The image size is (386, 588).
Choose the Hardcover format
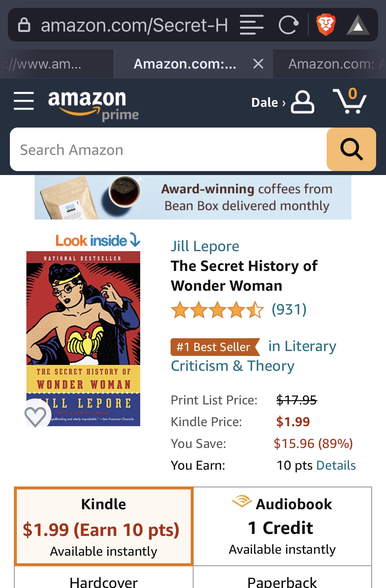(x=104, y=581)
